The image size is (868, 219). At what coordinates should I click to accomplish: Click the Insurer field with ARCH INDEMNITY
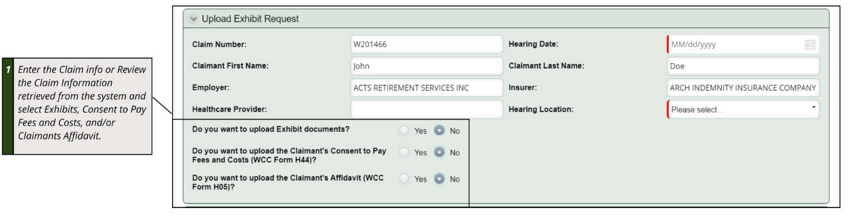click(x=743, y=88)
